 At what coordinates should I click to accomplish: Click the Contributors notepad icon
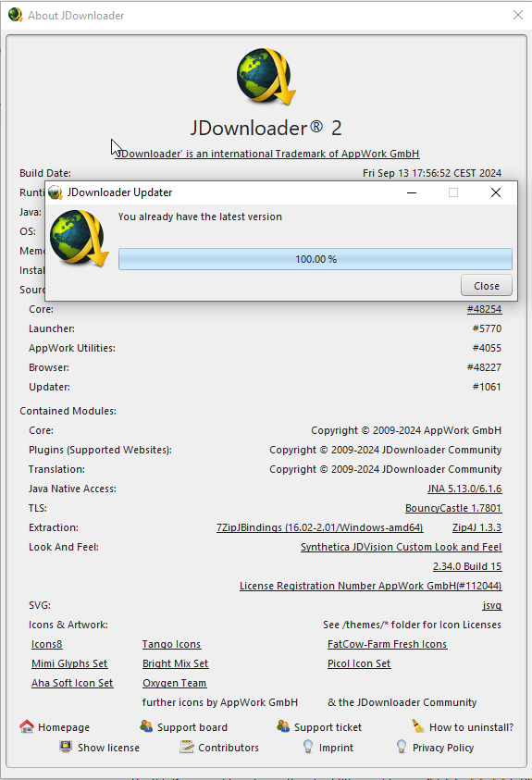187,747
